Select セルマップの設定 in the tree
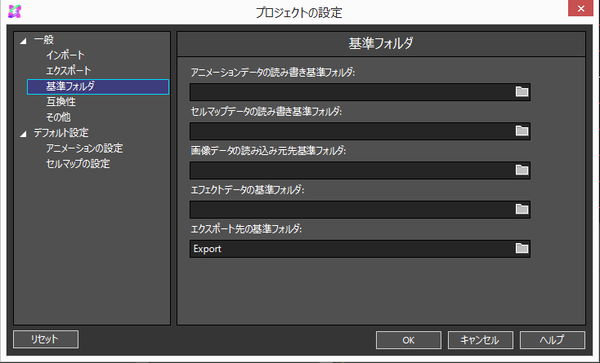600x363 pixels. point(78,164)
